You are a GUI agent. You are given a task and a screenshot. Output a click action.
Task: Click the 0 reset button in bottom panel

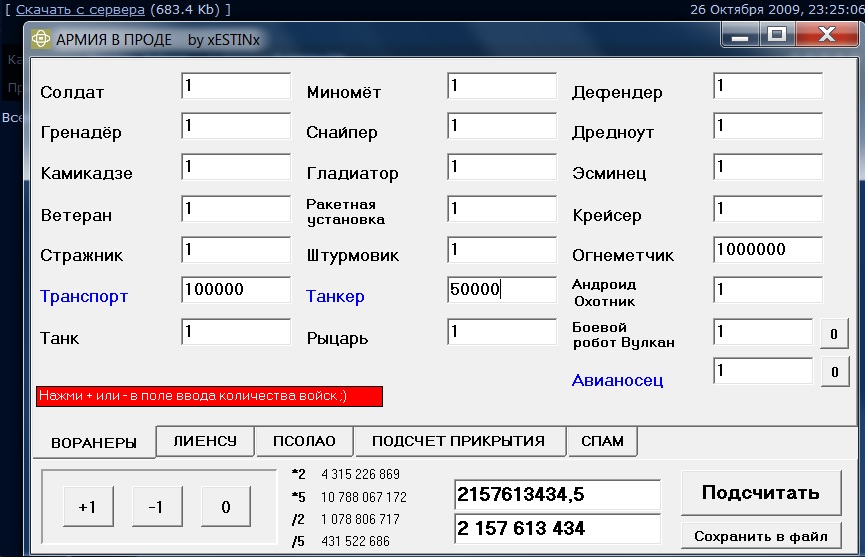[226, 507]
